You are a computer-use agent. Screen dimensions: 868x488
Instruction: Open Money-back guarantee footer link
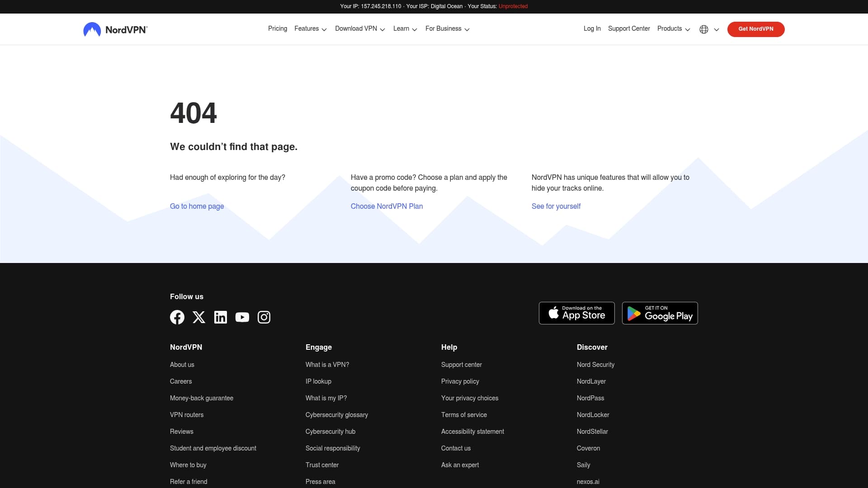[202, 398]
